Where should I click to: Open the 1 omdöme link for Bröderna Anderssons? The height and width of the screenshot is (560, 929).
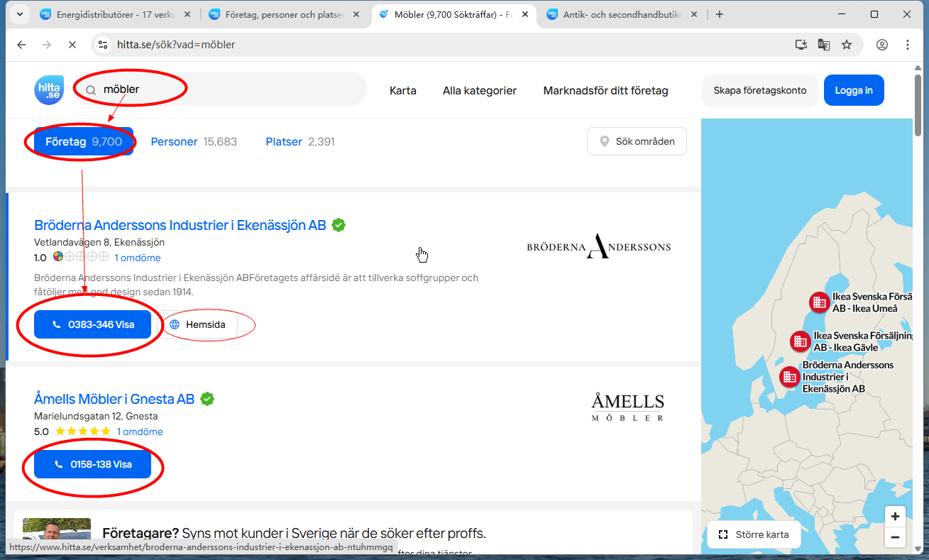click(138, 258)
